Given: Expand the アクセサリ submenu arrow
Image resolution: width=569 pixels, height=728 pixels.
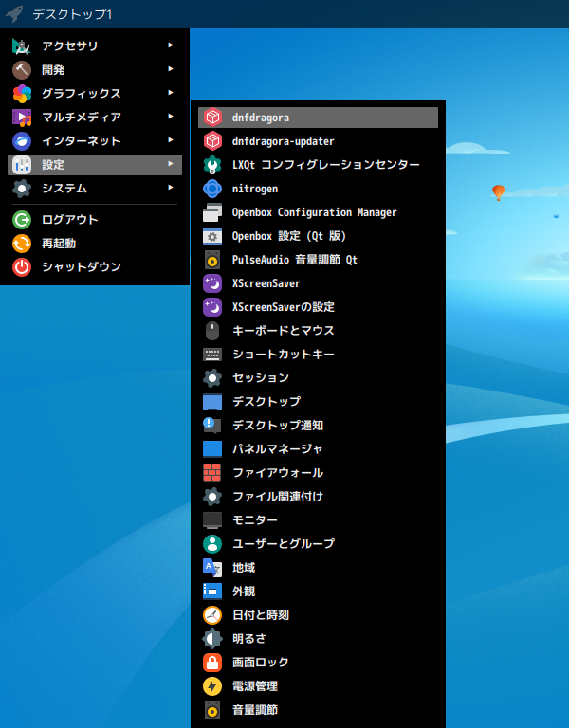Looking at the screenshot, I should coord(171,45).
